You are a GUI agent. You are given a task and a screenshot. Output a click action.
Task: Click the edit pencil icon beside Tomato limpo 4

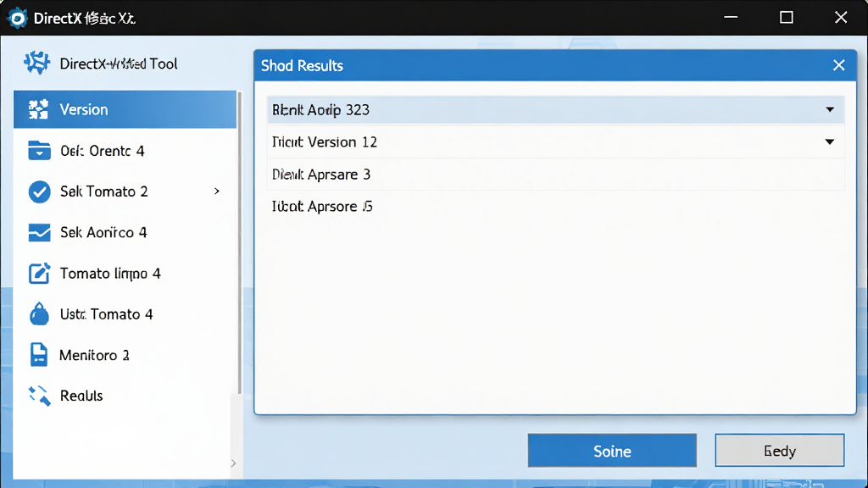pyautogui.click(x=39, y=274)
